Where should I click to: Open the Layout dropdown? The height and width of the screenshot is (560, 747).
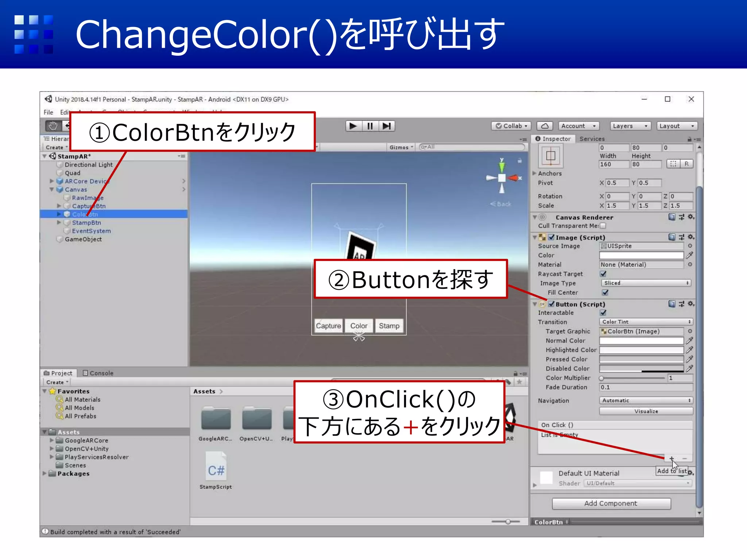click(x=677, y=126)
